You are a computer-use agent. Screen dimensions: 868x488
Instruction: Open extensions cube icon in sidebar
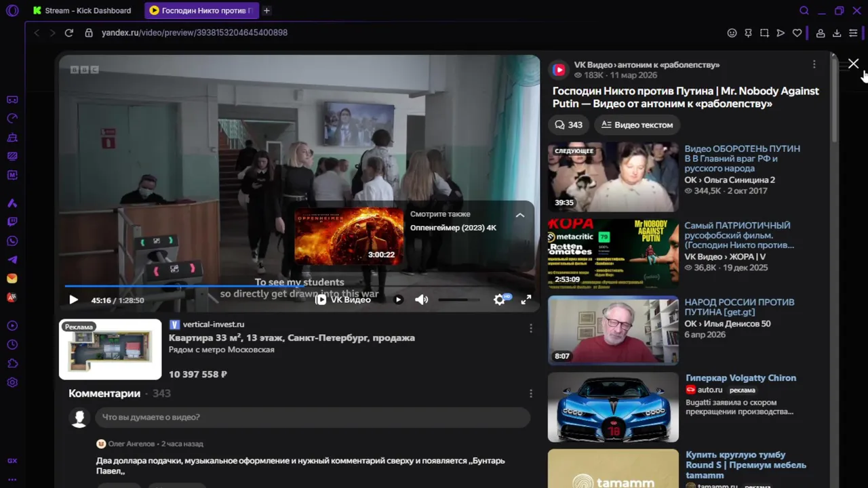(12, 364)
